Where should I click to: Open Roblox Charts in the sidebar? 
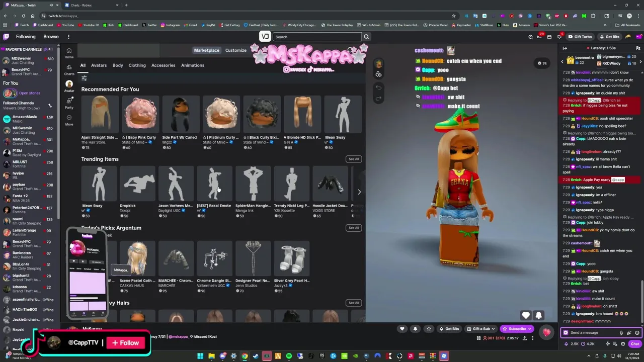point(69,70)
